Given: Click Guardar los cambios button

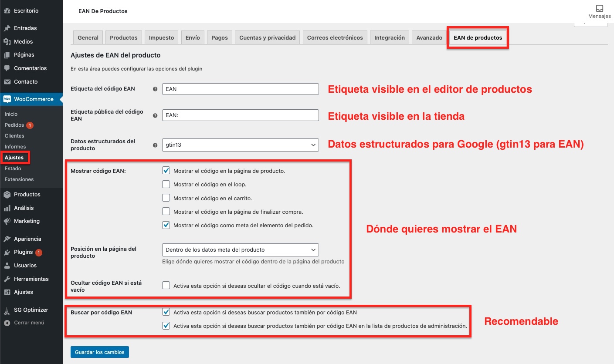Looking at the screenshot, I should coord(100,352).
